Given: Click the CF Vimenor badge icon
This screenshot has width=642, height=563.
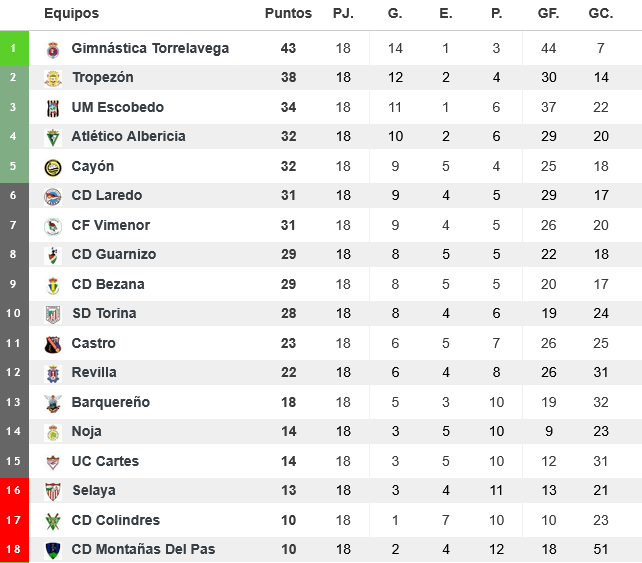Looking at the screenshot, I should (53, 226).
